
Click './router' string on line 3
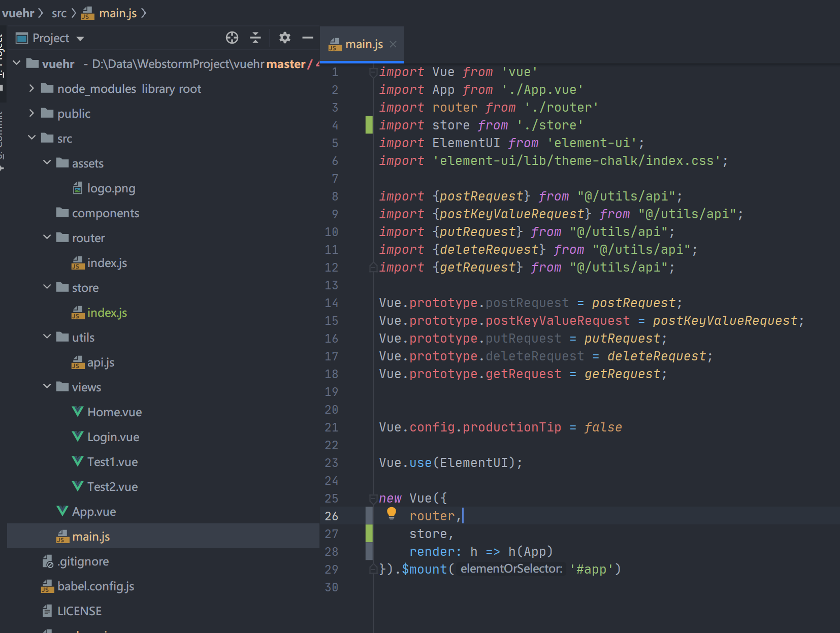561,108
